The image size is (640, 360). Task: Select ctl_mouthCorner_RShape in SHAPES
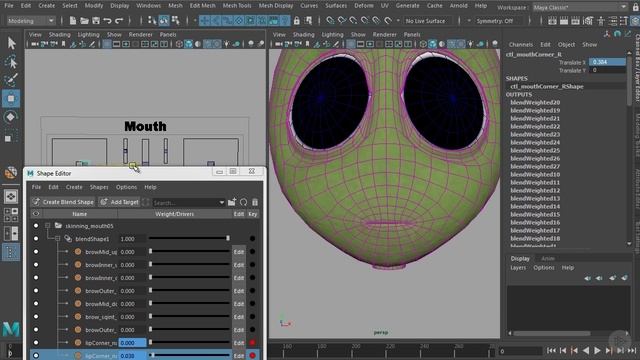(547, 87)
